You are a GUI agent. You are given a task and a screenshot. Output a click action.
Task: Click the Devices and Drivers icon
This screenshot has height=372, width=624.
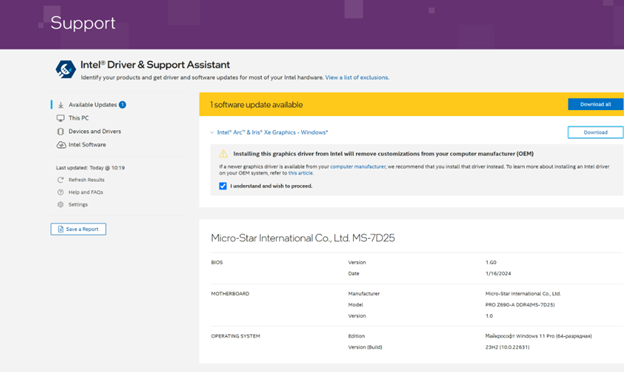[60, 131]
